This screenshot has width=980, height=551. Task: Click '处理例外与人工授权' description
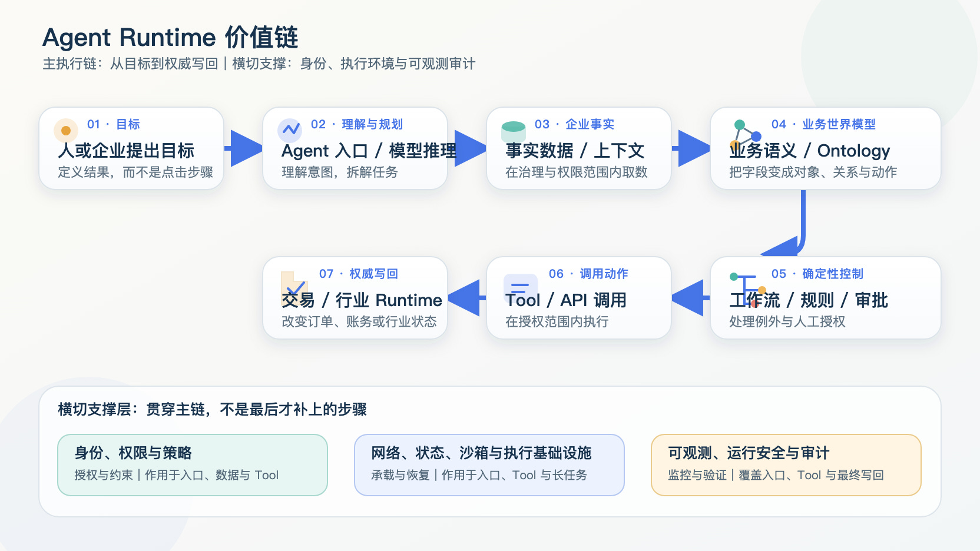pyautogui.click(x=787, y=321)
